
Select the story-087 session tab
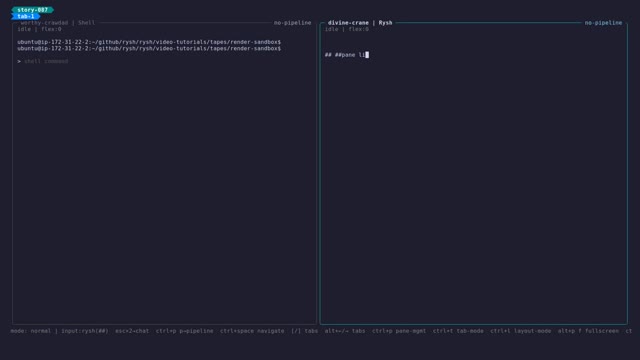(32, 10)
